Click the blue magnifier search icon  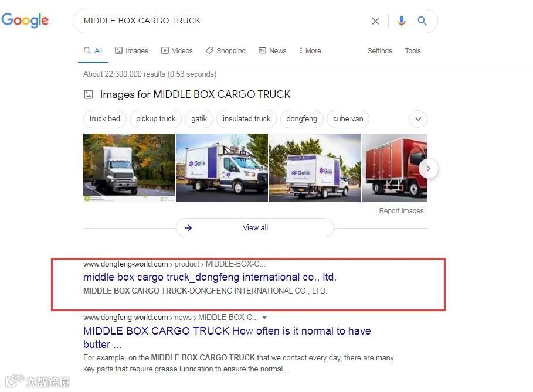click(x=422, y=21)
